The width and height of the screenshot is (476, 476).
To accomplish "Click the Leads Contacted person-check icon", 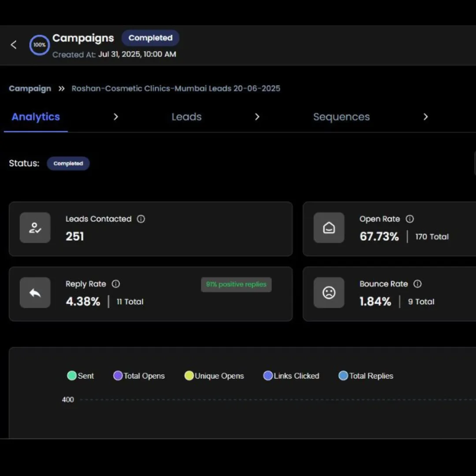I will pos(35,228).
